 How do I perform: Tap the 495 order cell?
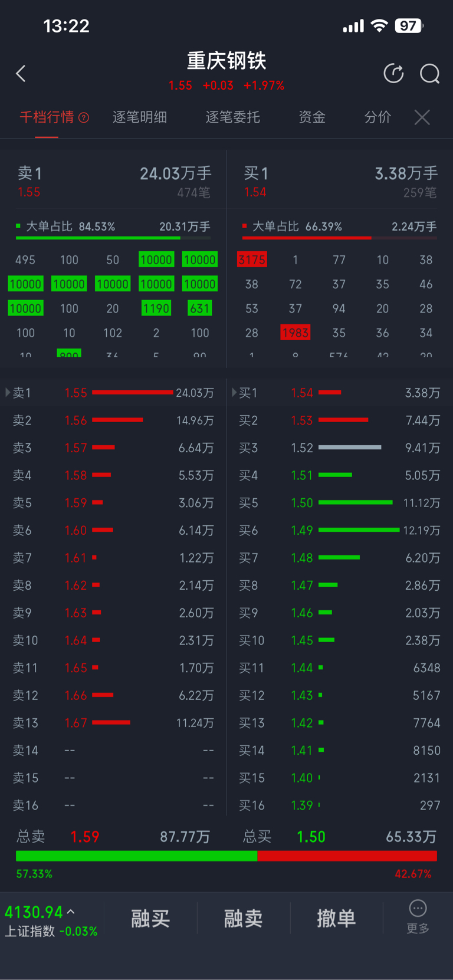pyautogui.click(x=25, y=259)
